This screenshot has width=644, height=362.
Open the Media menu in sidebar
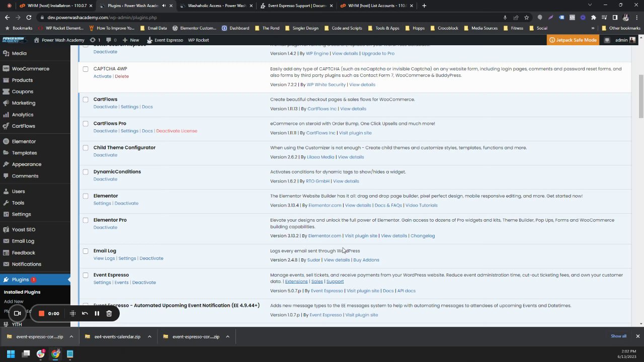point(19,53)
